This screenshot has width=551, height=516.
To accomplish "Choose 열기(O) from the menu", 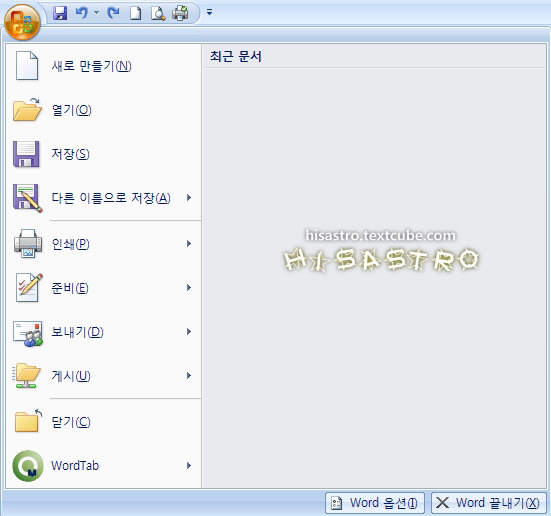I will pyautogui.click(x=103, y=110).
